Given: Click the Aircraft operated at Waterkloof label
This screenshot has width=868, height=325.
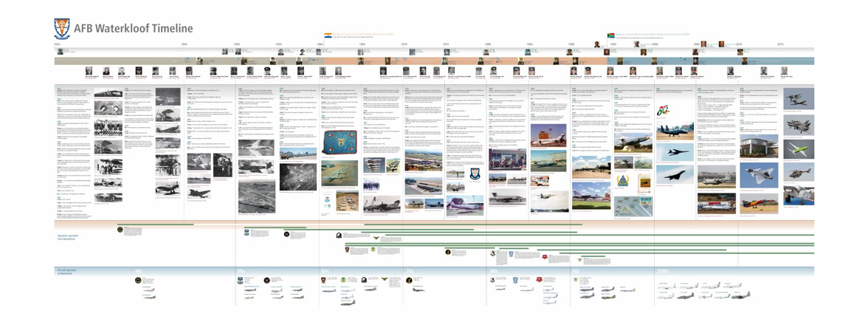Looking at the screenshot, I should [x=67, y=270].
